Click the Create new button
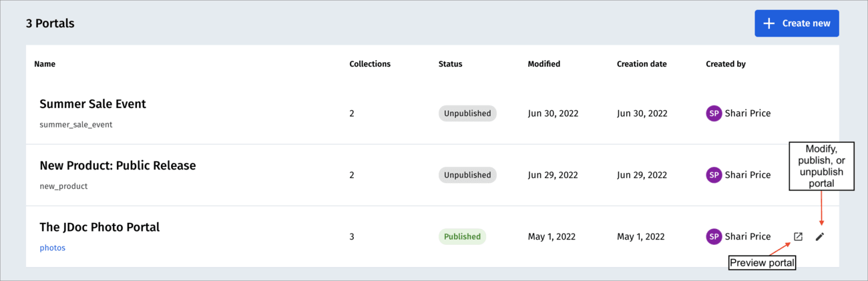Screen dimensions: 868x281 [x=797, y=23]
